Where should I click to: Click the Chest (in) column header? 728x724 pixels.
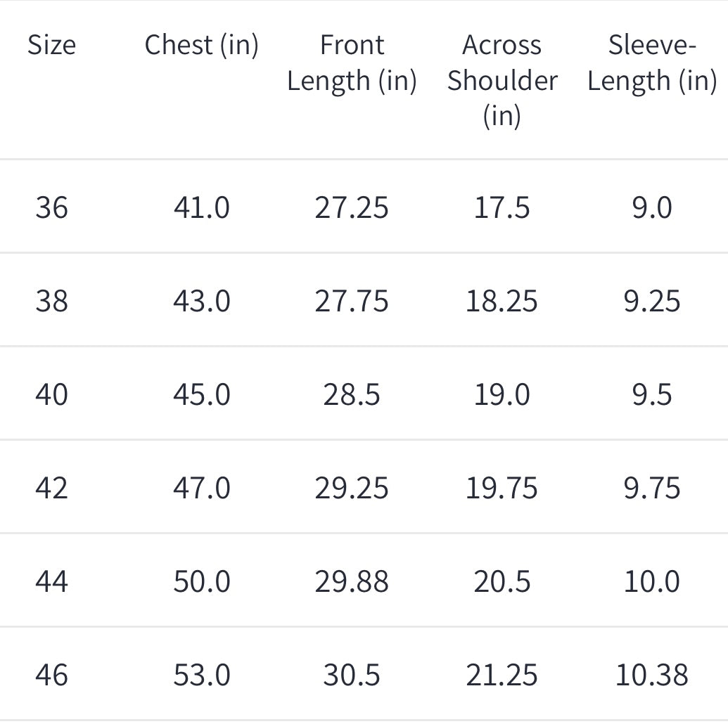[201, 45]
